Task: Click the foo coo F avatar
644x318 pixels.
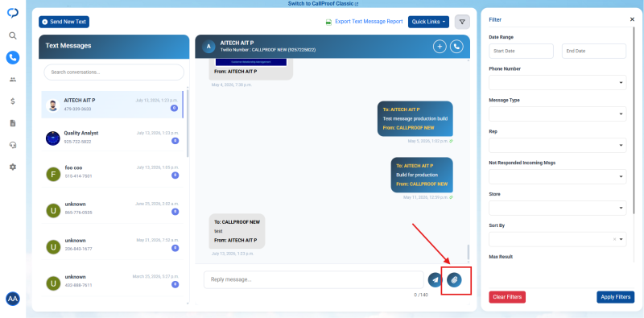Action: coord(52,174)
